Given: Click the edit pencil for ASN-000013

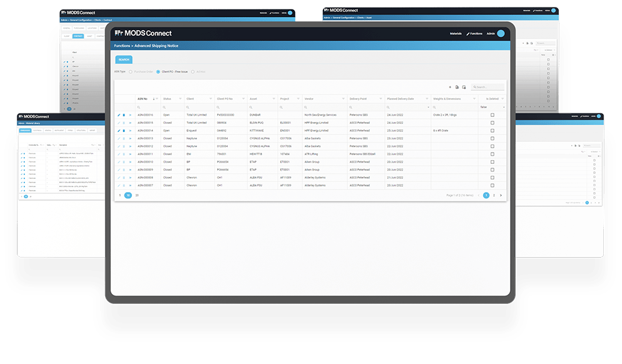Looking at the screenshot, I should point(119,138).
